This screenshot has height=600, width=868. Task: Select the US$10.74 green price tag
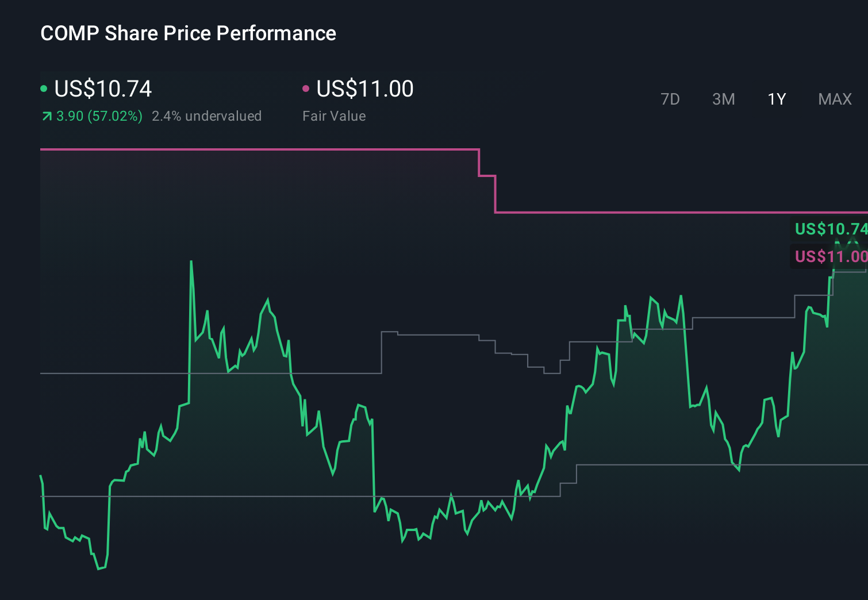tap(831, 229)
